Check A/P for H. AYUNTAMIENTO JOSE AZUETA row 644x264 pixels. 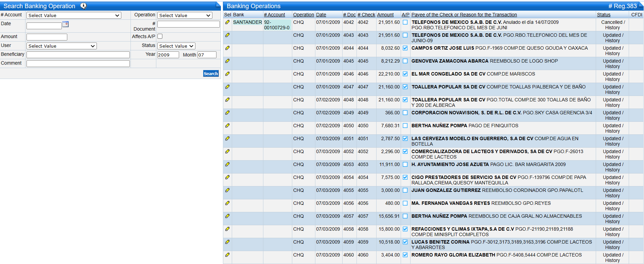click(405, 164)
